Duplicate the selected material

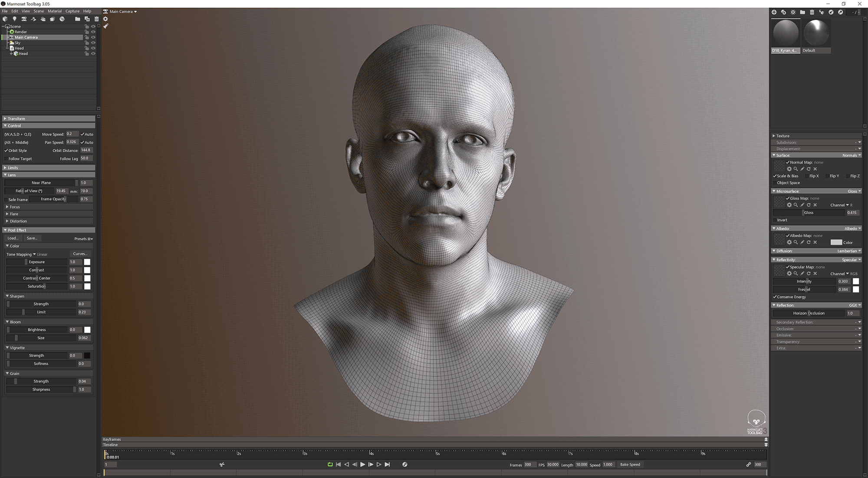coord(783,12)
